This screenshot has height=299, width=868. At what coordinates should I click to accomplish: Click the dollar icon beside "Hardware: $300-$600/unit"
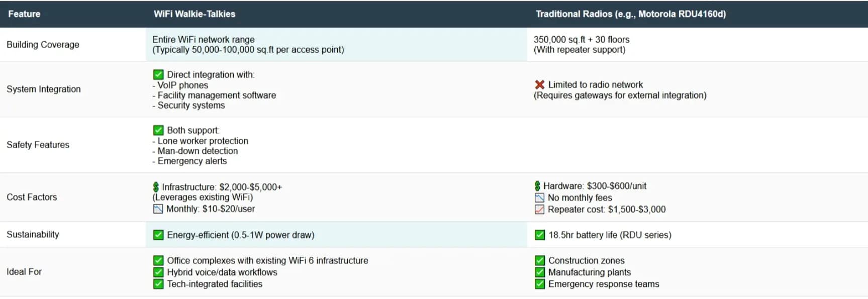[537, 186]
